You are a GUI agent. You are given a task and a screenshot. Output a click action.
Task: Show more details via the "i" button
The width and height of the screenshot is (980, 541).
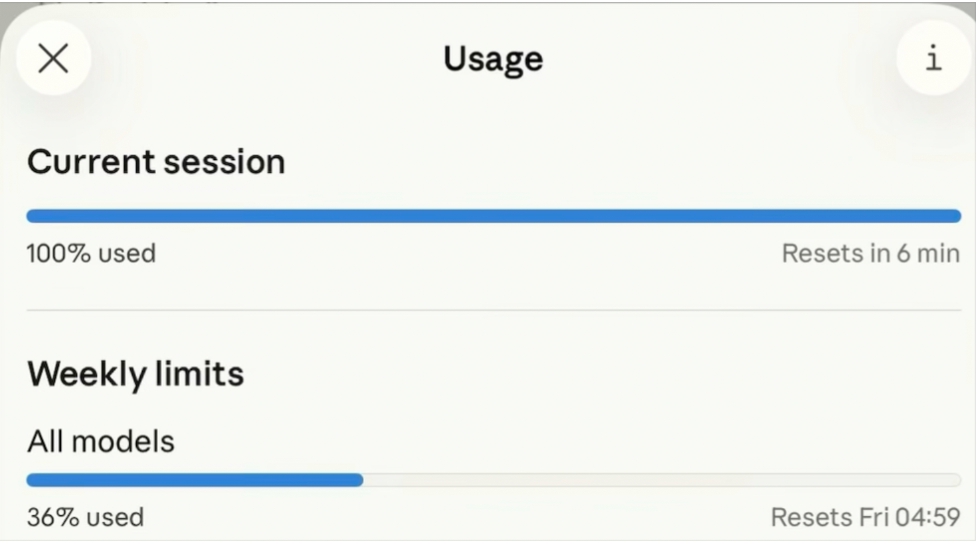coord(933,58)
